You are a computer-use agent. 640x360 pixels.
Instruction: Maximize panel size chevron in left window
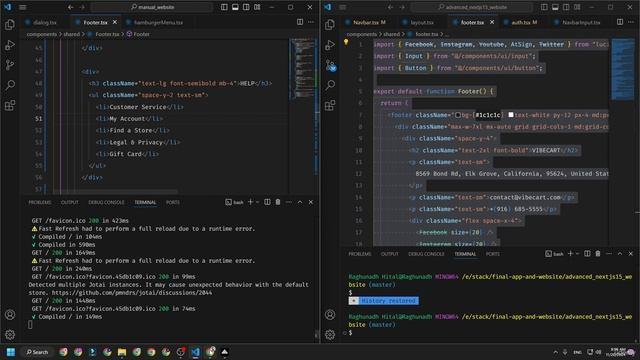300,202
